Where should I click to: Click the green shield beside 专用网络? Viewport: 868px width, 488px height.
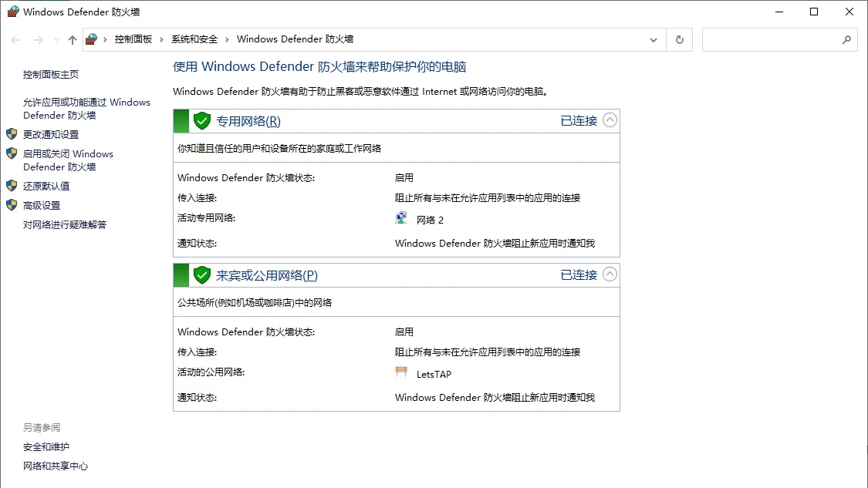(202, 121)
